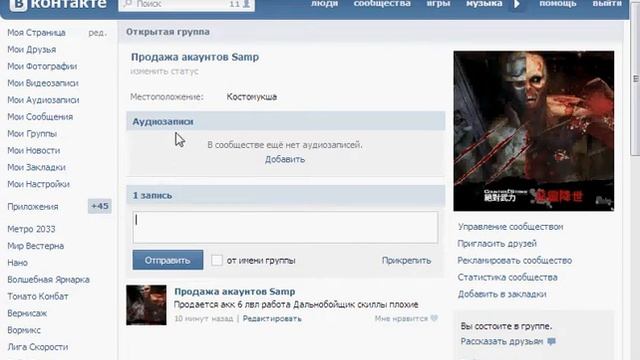This screenshot has height=360, width=640.
Task: Click inside the new post text field
Action: click(285, 227)
